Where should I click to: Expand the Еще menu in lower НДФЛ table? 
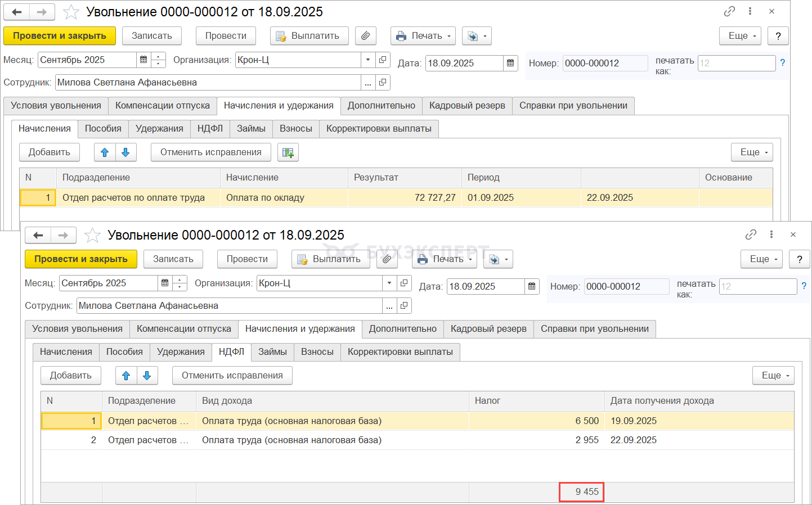pos(773,376)
